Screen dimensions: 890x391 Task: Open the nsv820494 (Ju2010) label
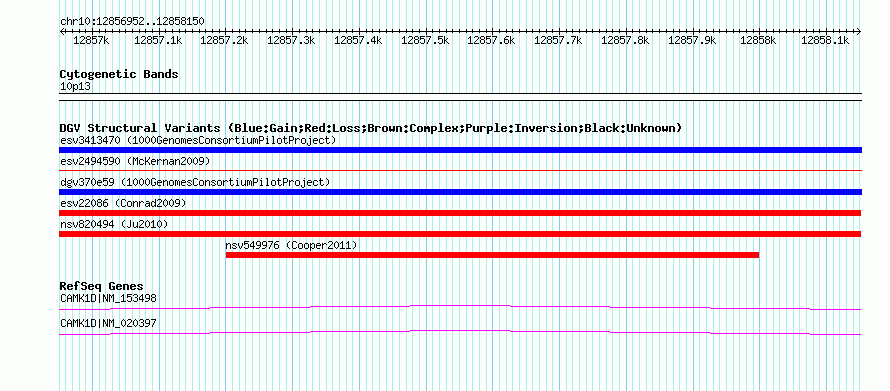(114, 224)
